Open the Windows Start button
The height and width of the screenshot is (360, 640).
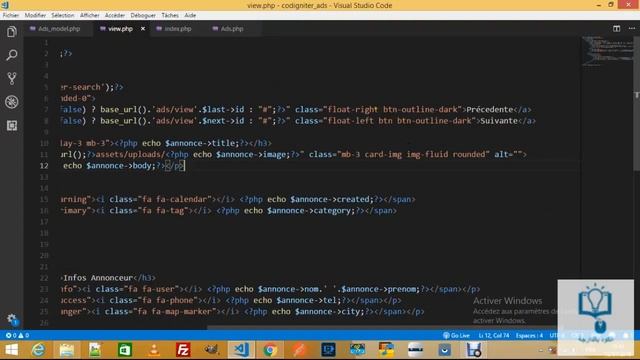coord(11,350)
